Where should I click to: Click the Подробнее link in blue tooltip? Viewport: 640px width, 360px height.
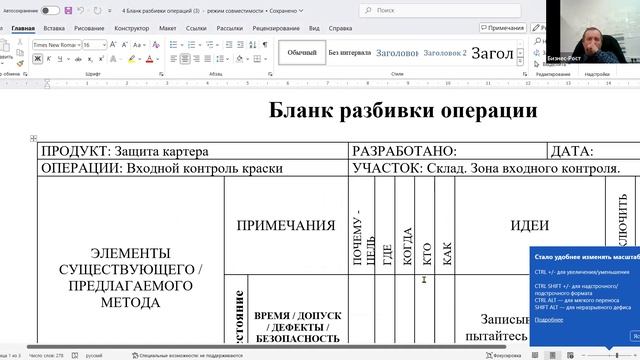[549, 320]
